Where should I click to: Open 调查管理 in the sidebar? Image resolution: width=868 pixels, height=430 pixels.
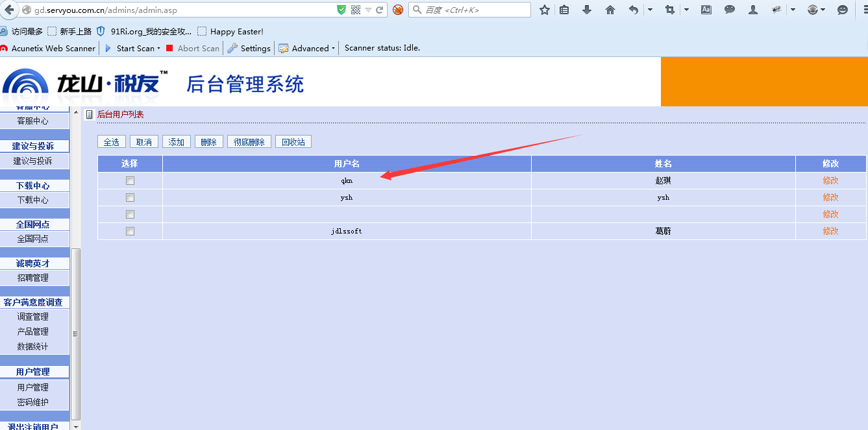click(33, 317)
